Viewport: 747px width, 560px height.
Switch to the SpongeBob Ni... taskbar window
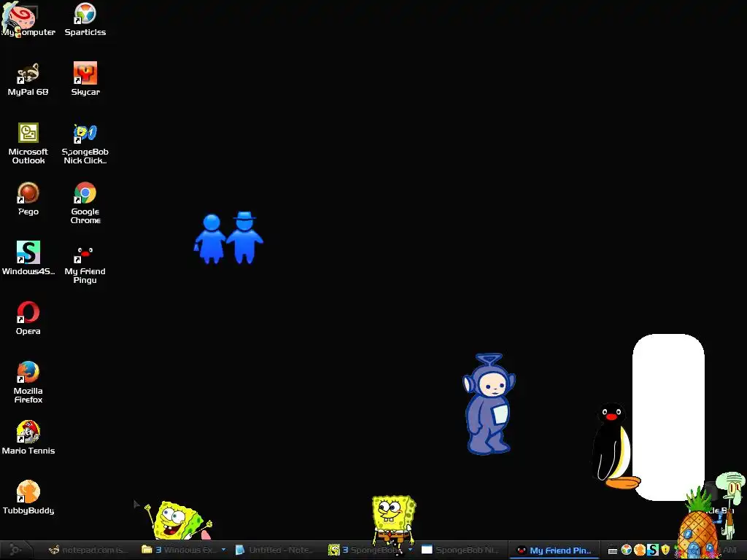pos(460,550)
